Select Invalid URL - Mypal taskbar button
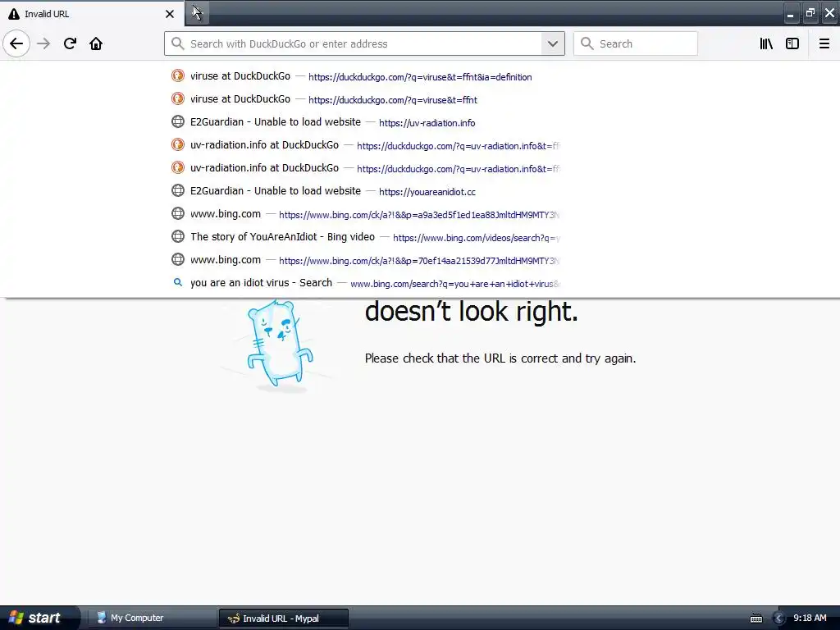This screenshot has width=840, height=630. 283,619
